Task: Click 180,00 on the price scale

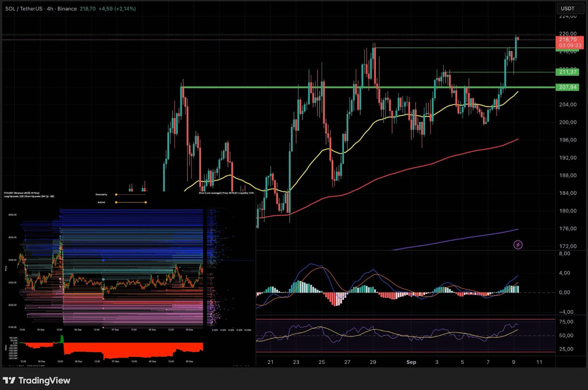Action: tap(568, 211)
